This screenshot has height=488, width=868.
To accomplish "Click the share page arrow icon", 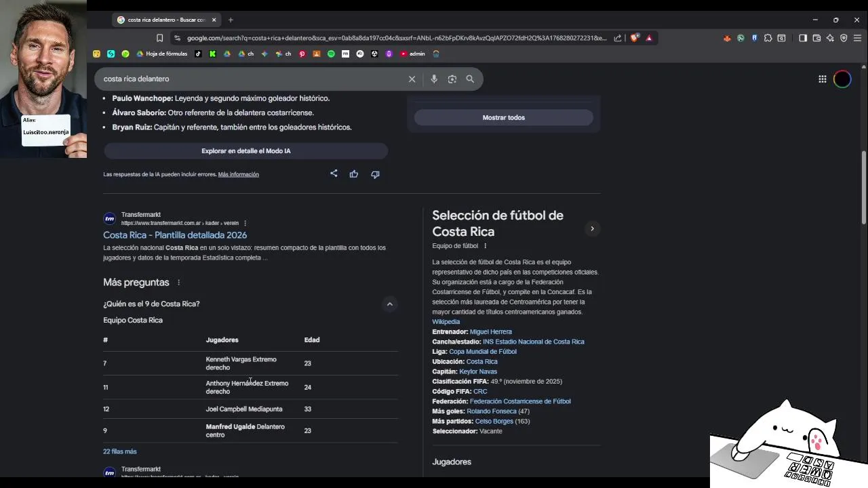I will pyautogui.click(x=618, y=38).
